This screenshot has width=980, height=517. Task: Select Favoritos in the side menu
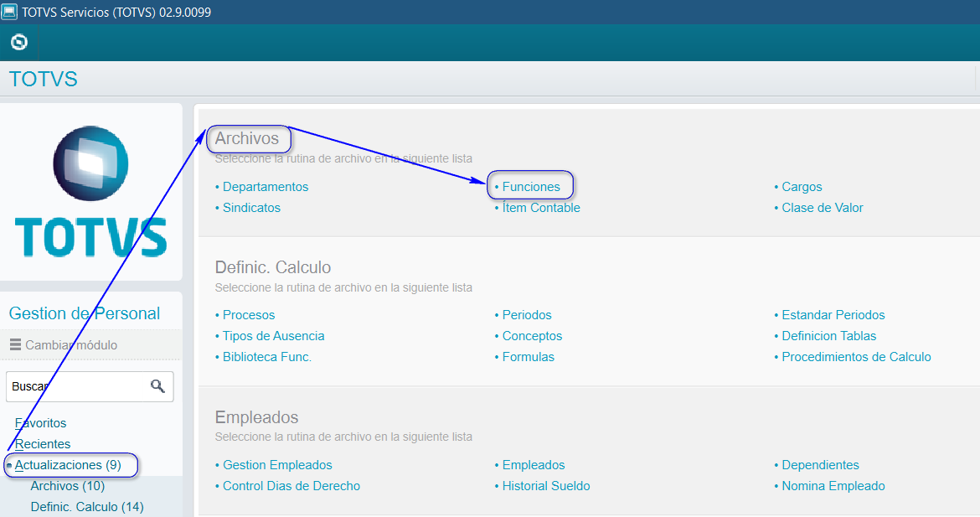point(40,423)
